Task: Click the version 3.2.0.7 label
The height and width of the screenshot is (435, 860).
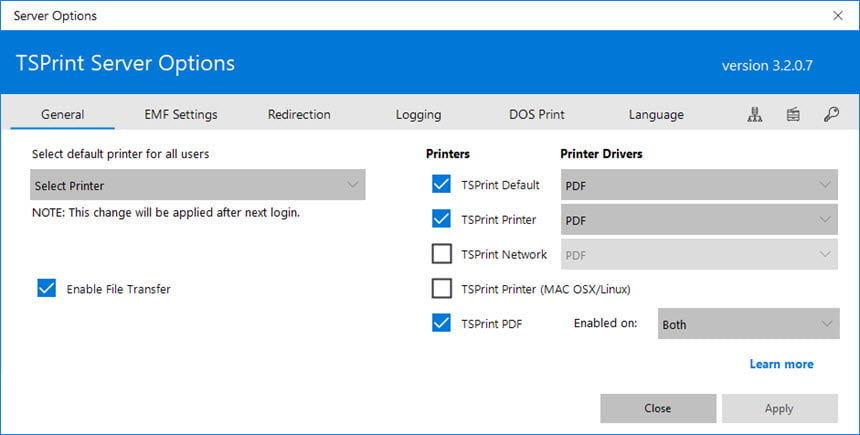Action: (x=767, y=65)
